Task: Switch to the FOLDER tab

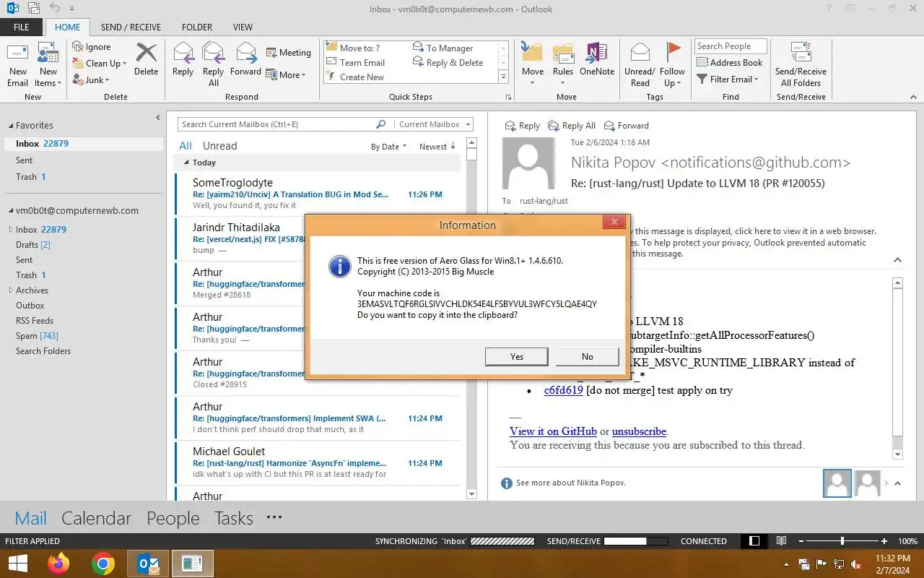Action: click(x=197, y=27)
